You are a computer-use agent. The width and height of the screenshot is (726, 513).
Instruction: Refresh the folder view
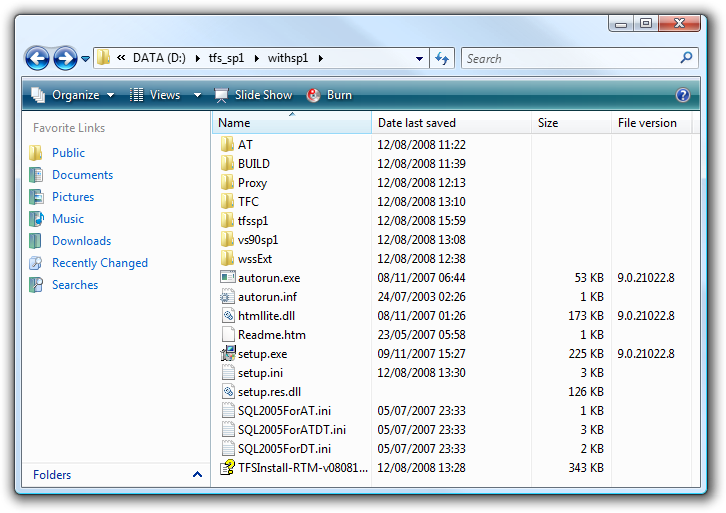[442, 59]
